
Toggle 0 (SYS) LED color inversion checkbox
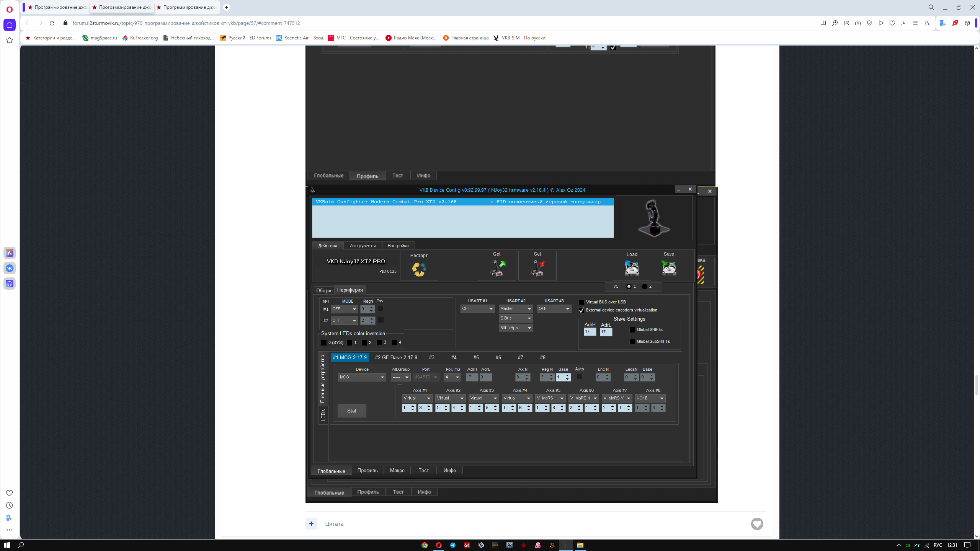324,342
